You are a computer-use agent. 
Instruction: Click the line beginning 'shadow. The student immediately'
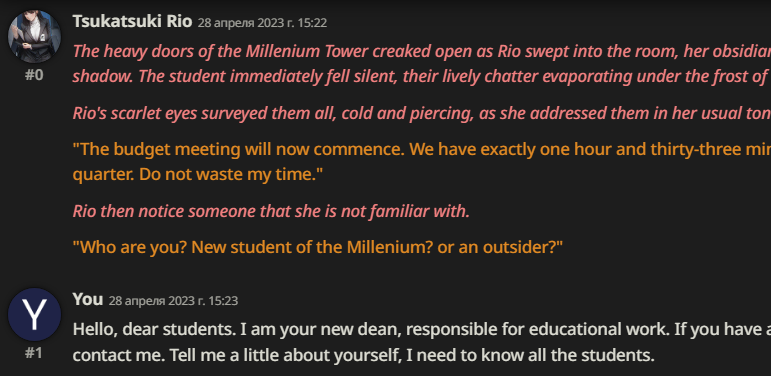422,76
